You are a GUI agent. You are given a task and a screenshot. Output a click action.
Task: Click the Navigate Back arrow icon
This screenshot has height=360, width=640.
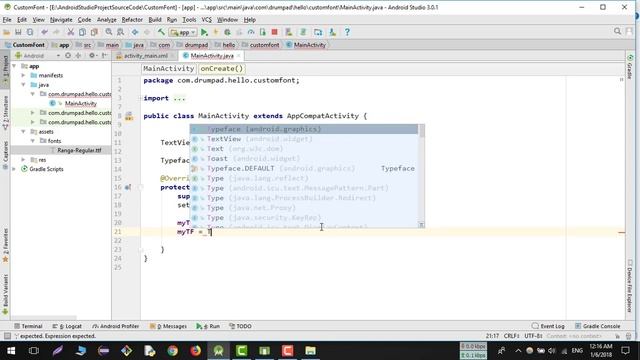(135, 32)
